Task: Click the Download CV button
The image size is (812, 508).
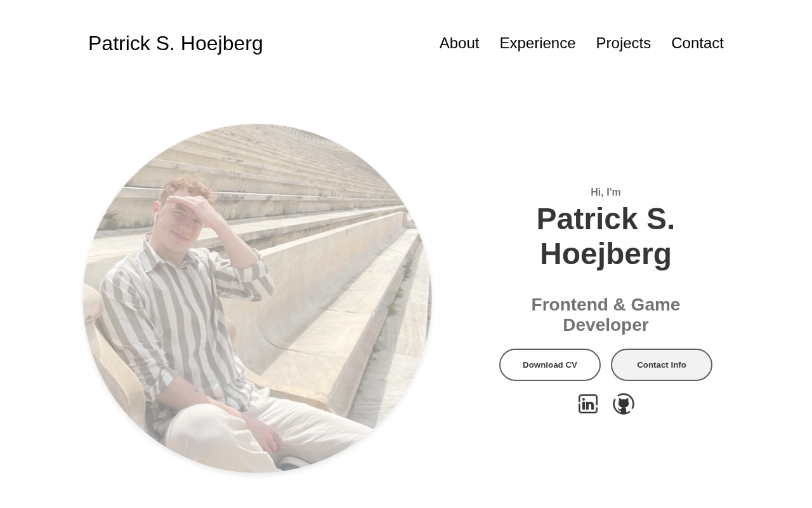Action: tap(550, 364)
